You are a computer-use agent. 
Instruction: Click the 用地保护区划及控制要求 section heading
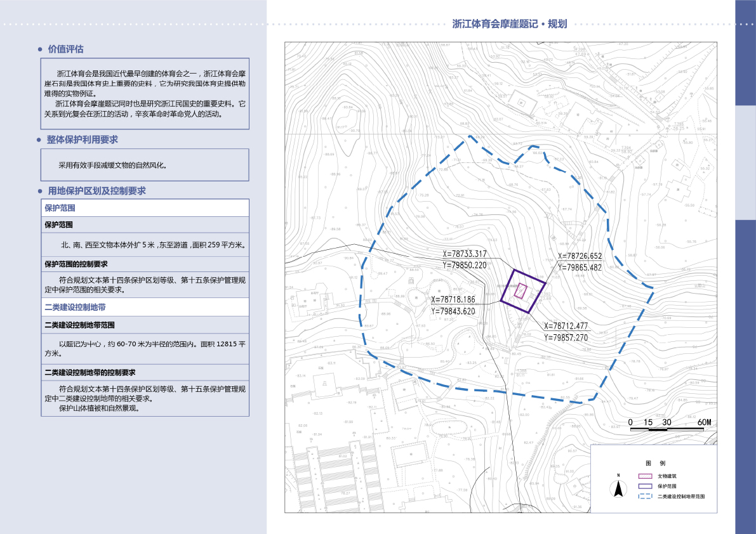tap(97, 191)
